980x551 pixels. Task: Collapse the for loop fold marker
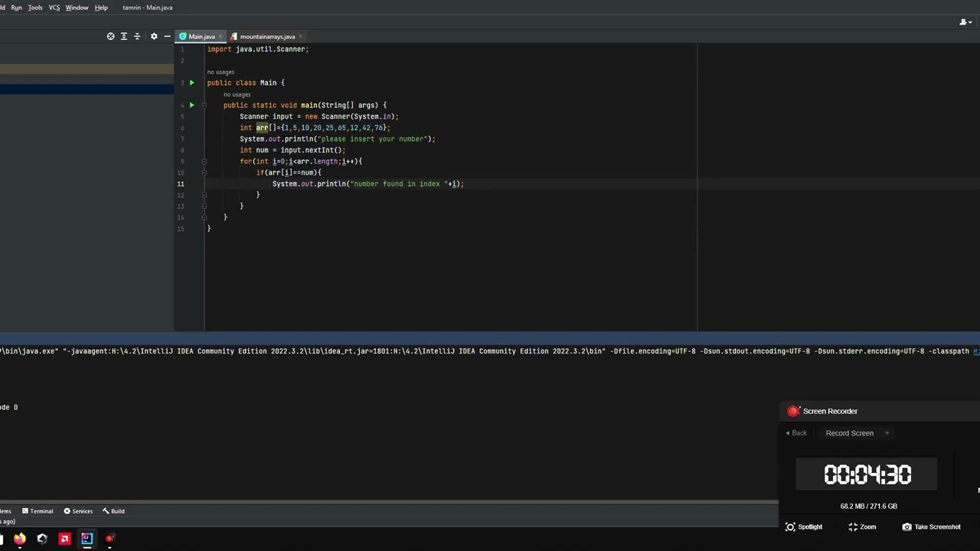click(204, 161)
